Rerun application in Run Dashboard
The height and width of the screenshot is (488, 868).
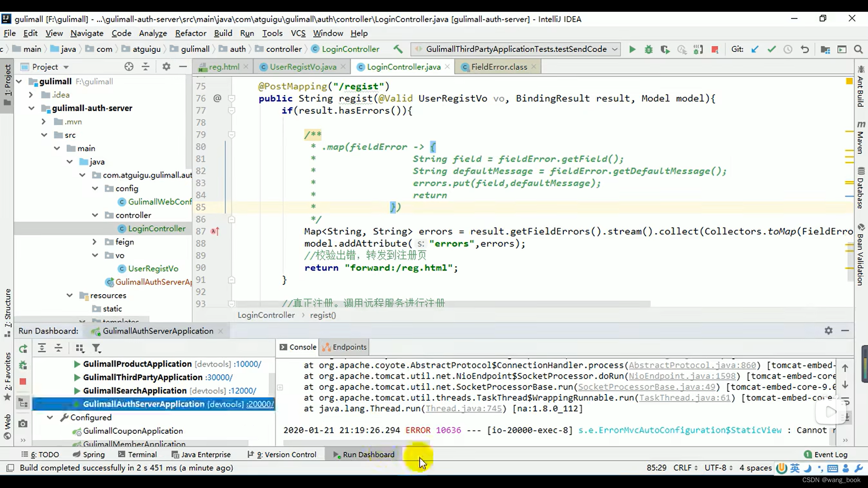click(x=23, y=348)
